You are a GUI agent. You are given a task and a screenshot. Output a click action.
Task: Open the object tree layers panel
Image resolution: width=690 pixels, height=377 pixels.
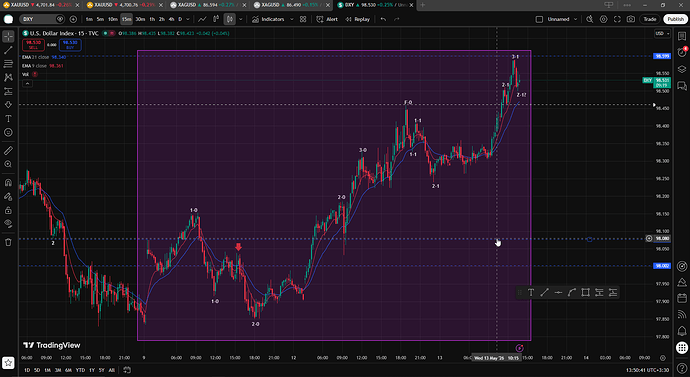point(682,69)
